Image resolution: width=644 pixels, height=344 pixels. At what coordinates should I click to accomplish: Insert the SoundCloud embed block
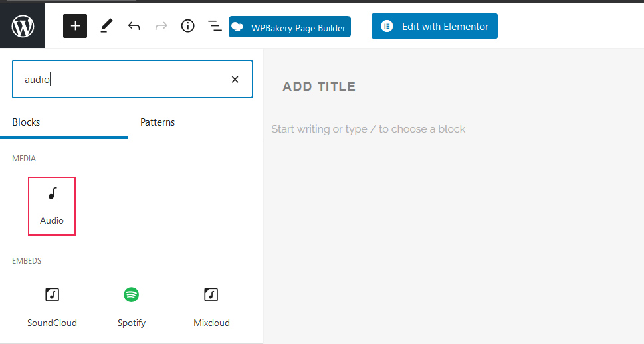[52, 305]
